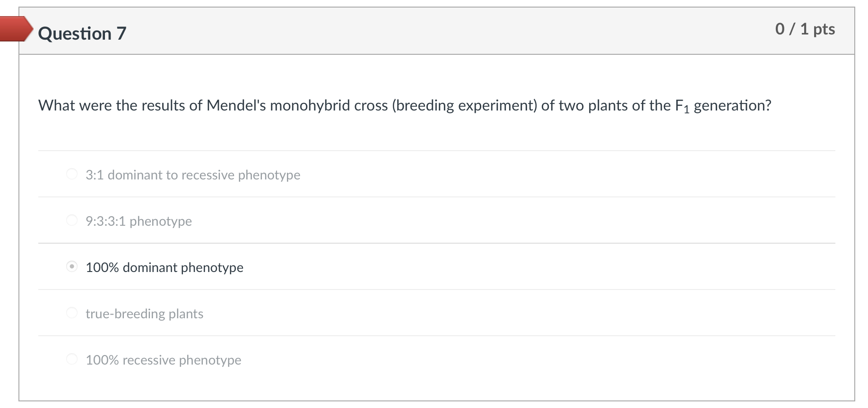868x408 pixels.
Task: Select radio button for 3:1 dominant to recessive
Action: 72,174
